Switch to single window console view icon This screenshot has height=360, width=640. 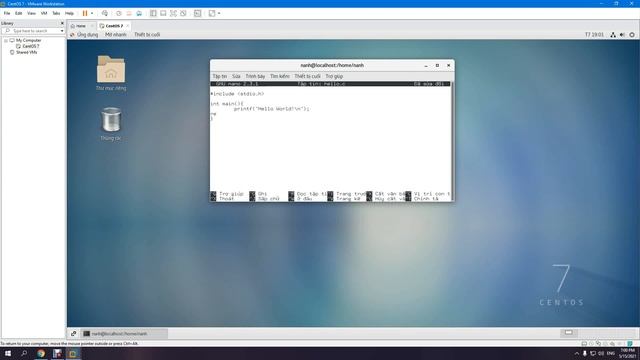163,13
